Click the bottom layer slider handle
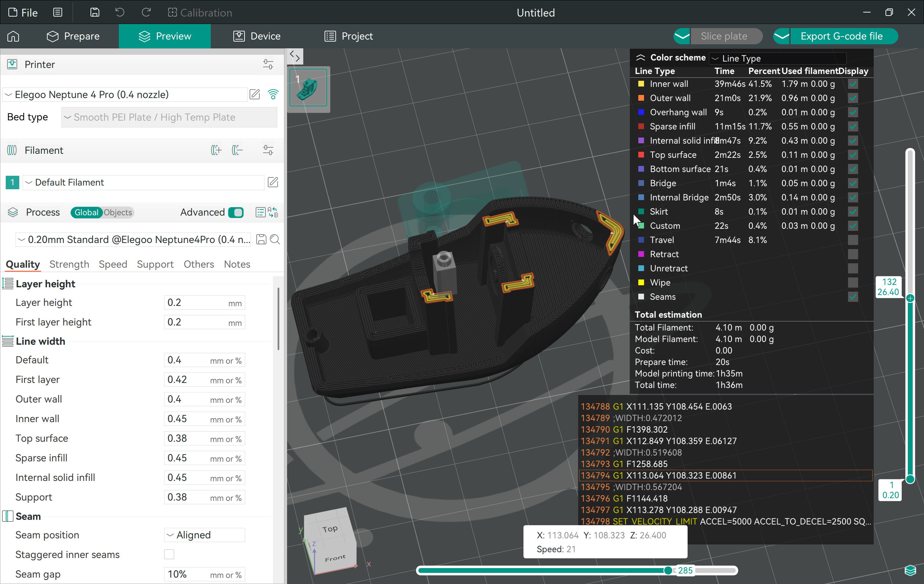924x584 pixels. 910,479
